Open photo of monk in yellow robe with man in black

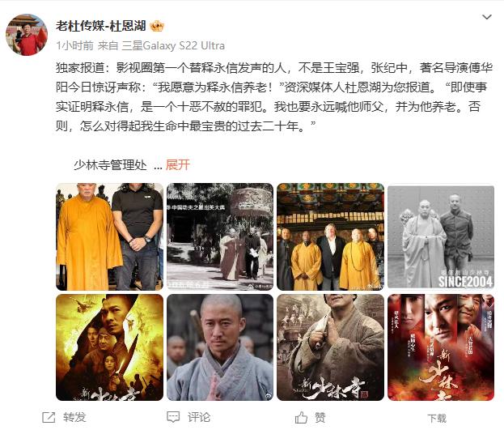pos(109,236)
